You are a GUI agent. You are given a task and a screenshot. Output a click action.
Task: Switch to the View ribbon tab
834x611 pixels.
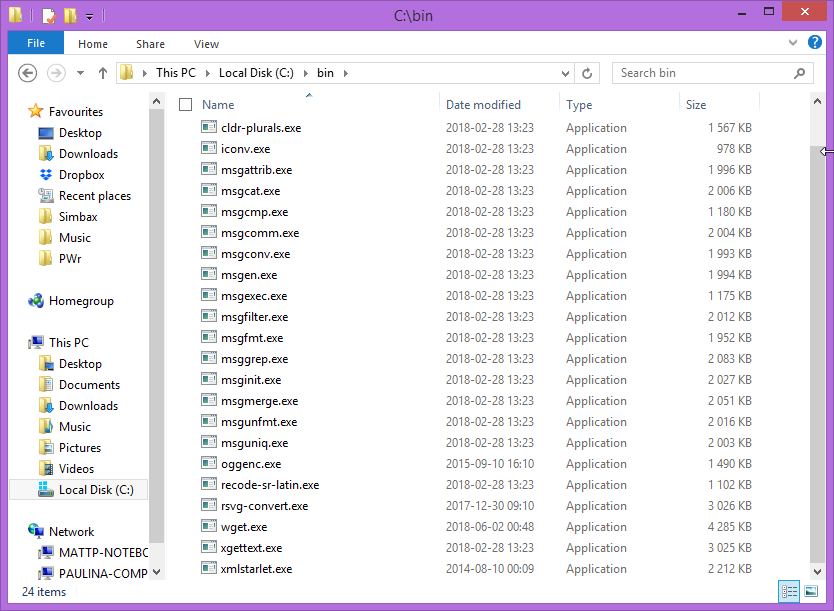(206, 44)
